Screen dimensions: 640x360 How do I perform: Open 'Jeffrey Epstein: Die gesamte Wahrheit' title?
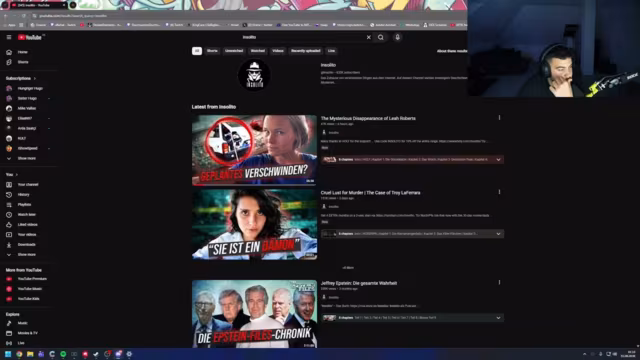[x=358, y=283]
